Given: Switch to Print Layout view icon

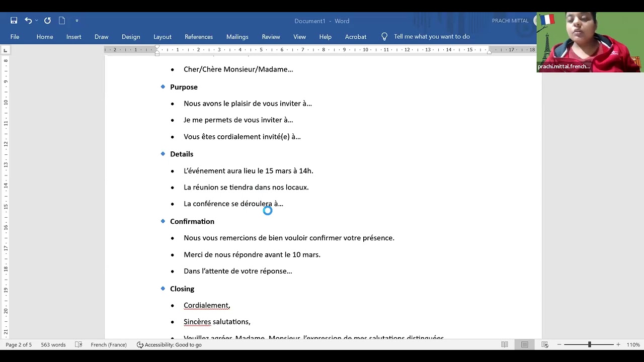Looking at the screenshot, I should [x=525, y=345].
